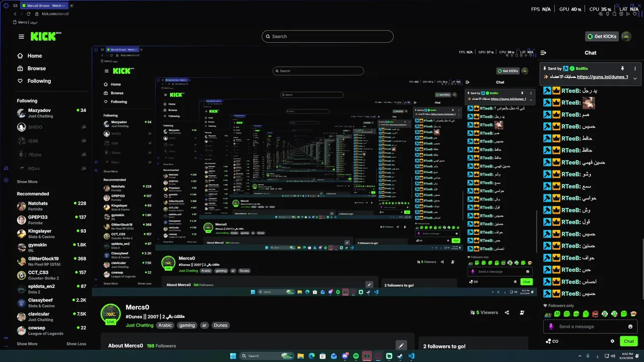This screenshot has height=362, width=644.
Task: Open File Explorer from the taskbar
Action: tap(300, 356)
